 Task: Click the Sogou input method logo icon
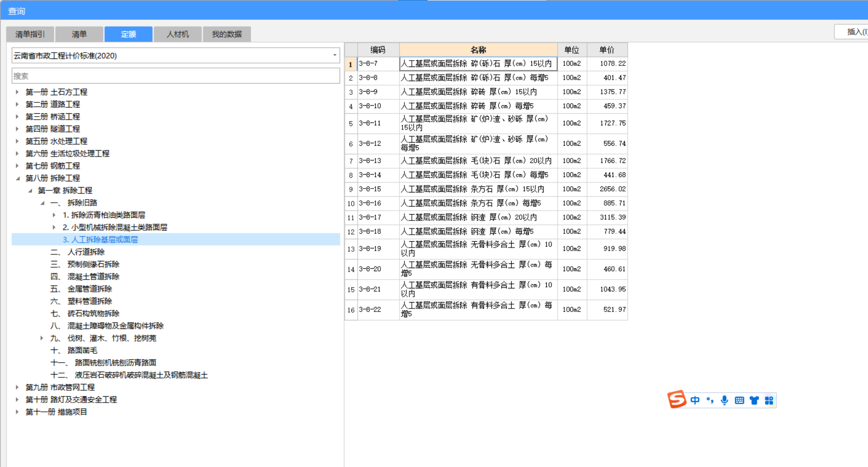pos(677,399)
